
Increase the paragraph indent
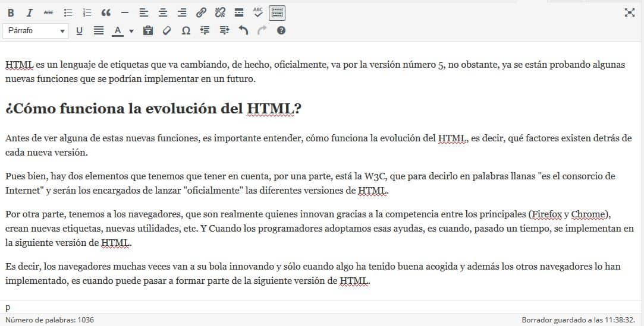click(224, 31)
